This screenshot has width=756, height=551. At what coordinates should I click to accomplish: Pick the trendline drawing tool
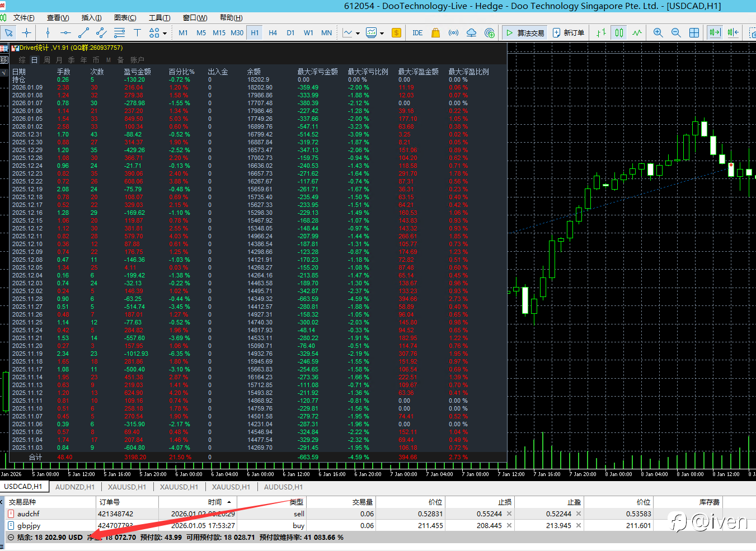pyautogui.click(x=83, y=32)
